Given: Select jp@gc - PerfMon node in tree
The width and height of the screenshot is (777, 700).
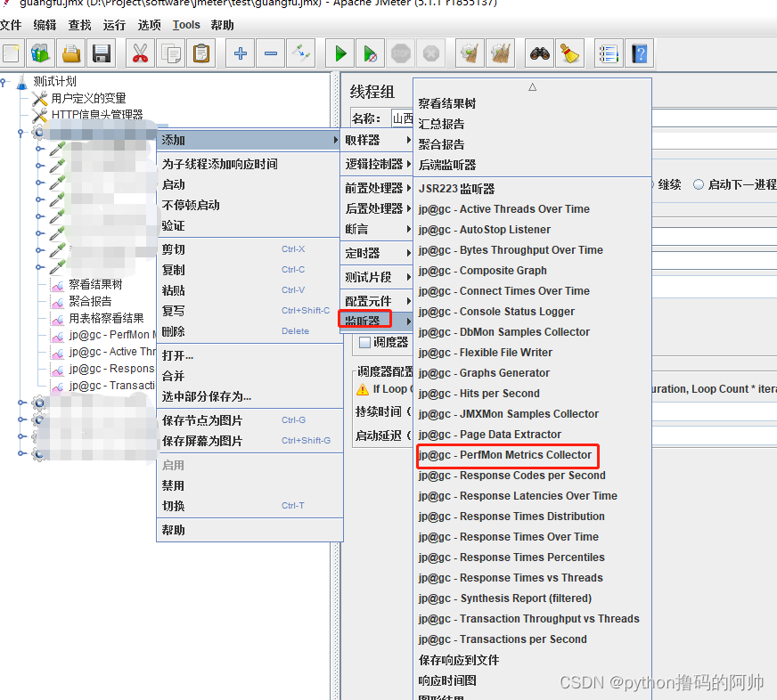Looking at the screenshot, I should click(x=112, y=335).
